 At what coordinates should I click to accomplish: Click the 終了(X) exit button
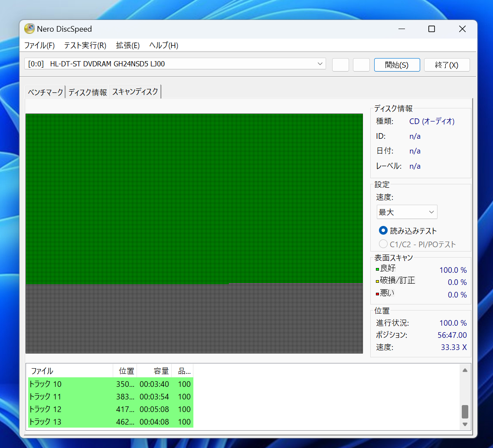[447, 65]
